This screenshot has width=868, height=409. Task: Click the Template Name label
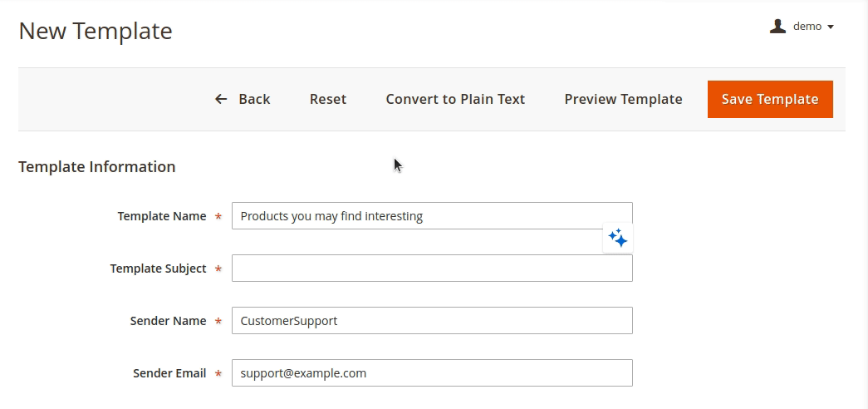point(162,216)
